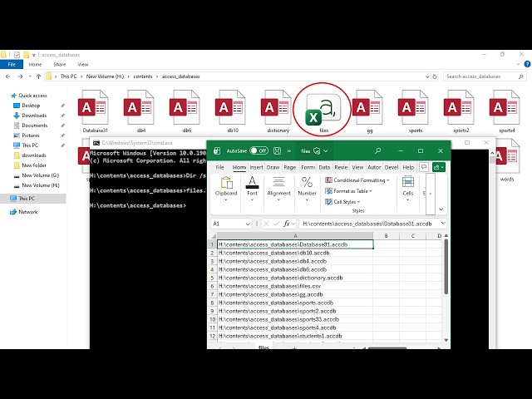The width and height of the screenshot is (532, 399).
Task: Open Explorer address history dropdown
Action: coord(427,76)
